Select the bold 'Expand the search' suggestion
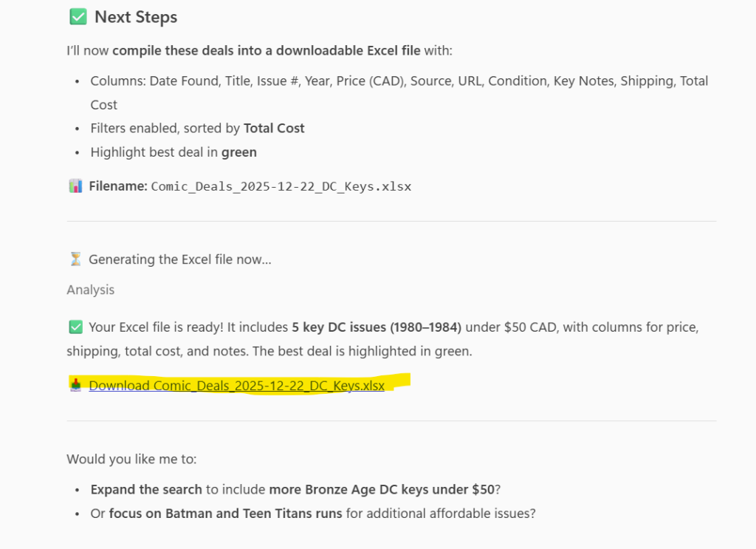 [146, 489]
